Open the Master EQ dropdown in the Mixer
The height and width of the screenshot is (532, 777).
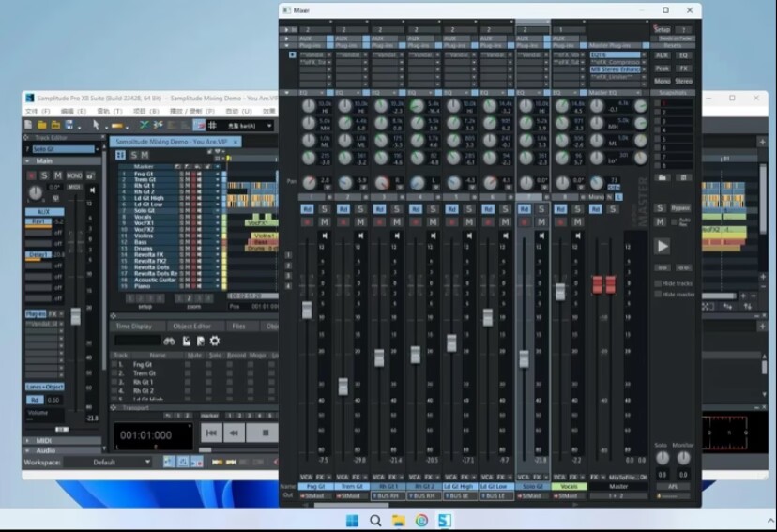coord(638,93)
